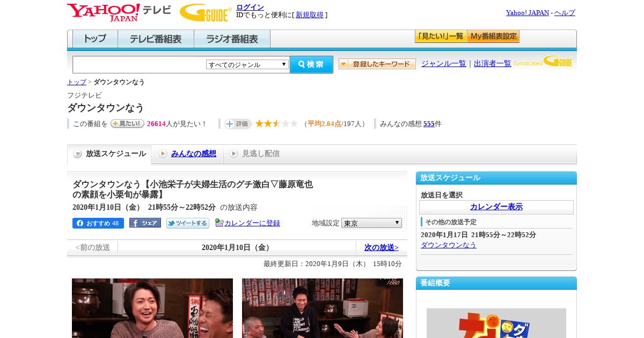This screenshot has height=338, width=644.
Task: Open the テレビ番組表 tab
Action: pyautogui.click(x=156, y=39)
